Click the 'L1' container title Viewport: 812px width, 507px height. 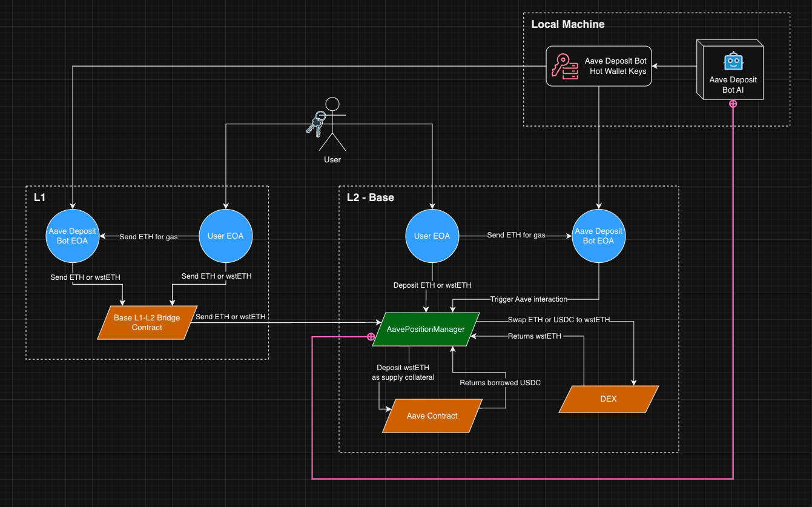tap(39, 197)
